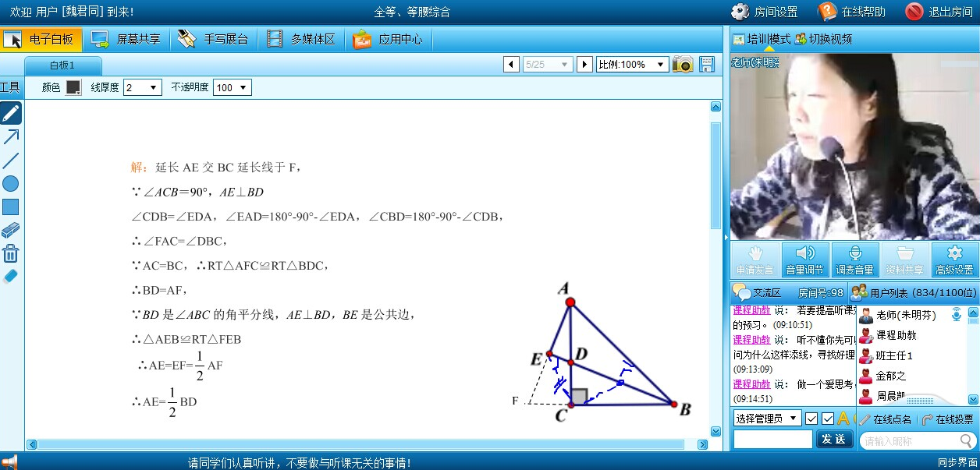Open 房间设置 room settings

click(765, 12)
